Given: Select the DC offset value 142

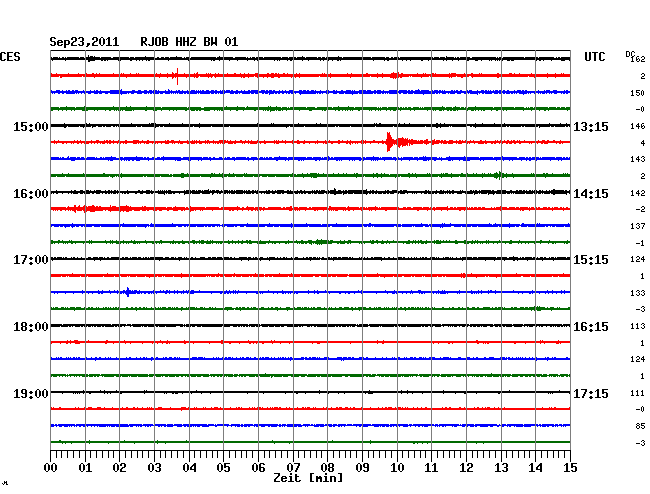Looking at the screenshot, I should 638,193.
